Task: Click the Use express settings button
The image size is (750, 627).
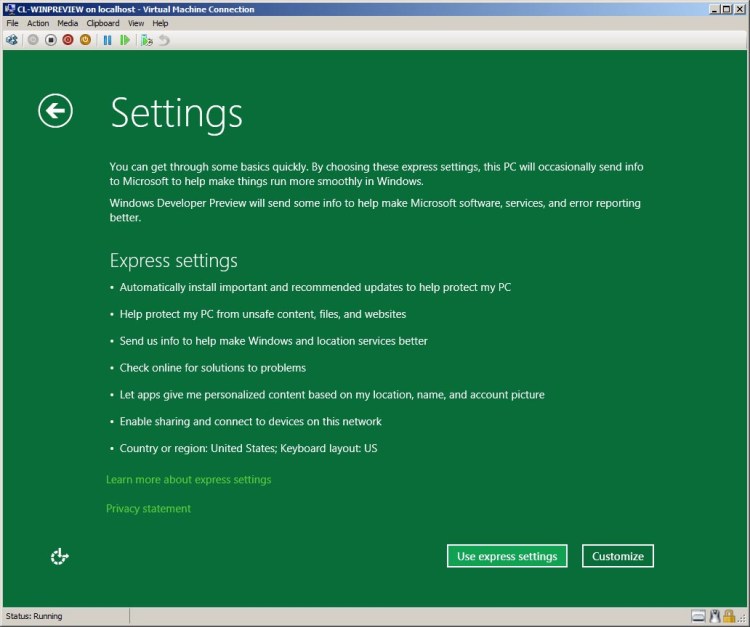Action: (x=507, y=556)
